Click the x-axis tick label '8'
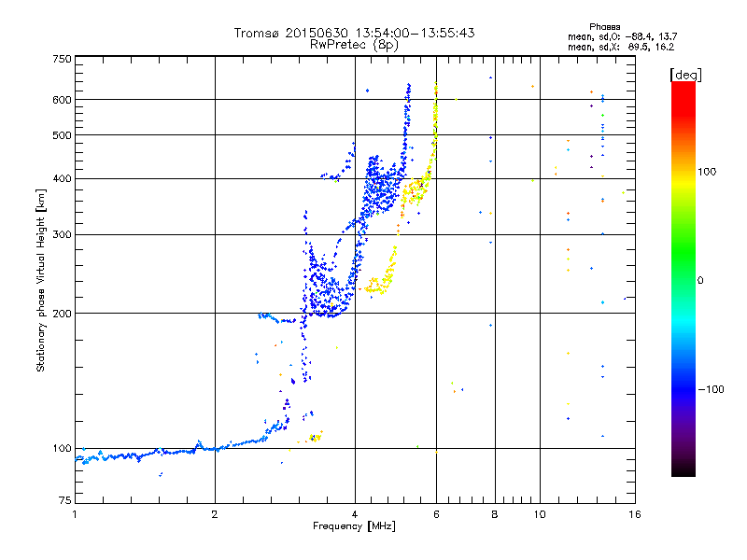Image resolution: width=747 pixels, height=560 pixels. click(495, 514)
